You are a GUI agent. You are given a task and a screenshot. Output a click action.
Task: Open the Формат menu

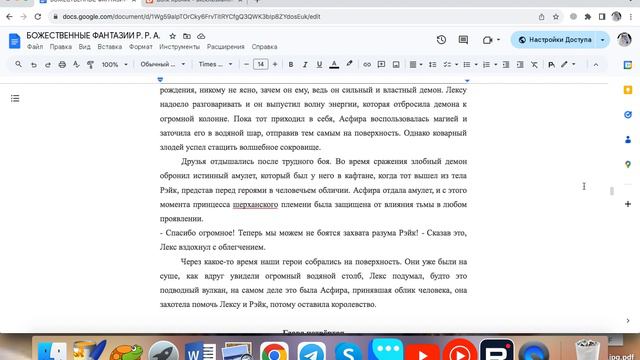coord(140,47)
